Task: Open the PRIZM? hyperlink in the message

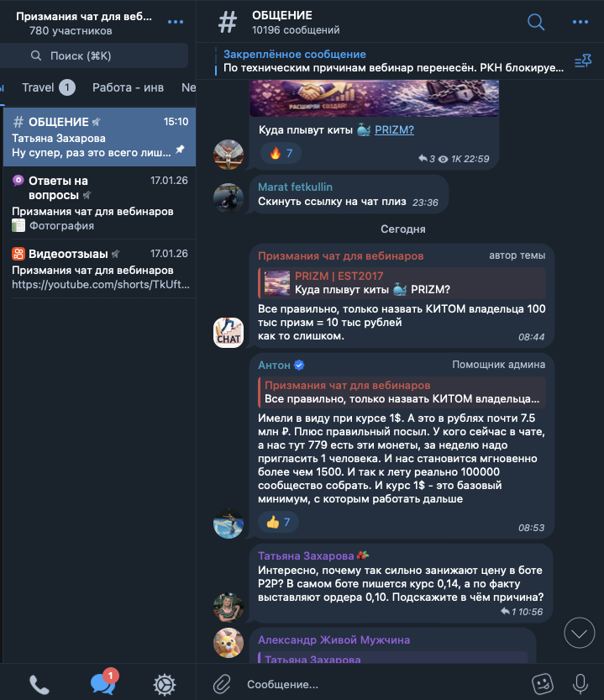Action: (x=394, y=130)
